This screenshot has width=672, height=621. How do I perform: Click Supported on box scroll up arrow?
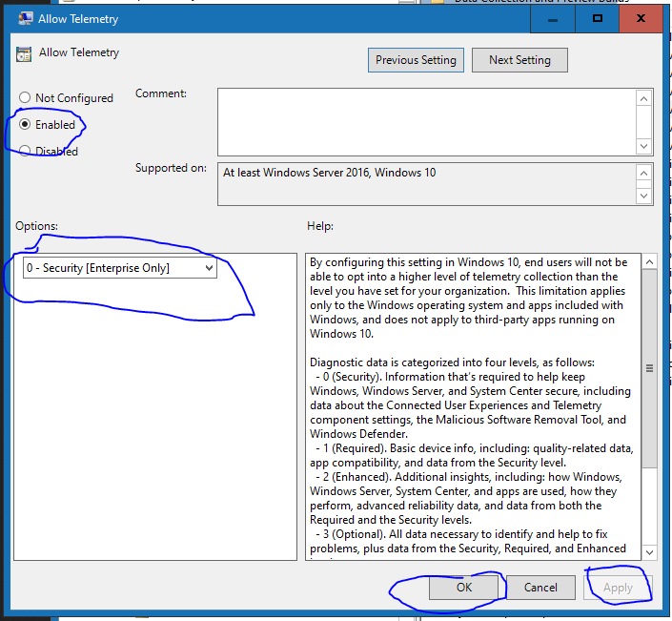(643, 174)
